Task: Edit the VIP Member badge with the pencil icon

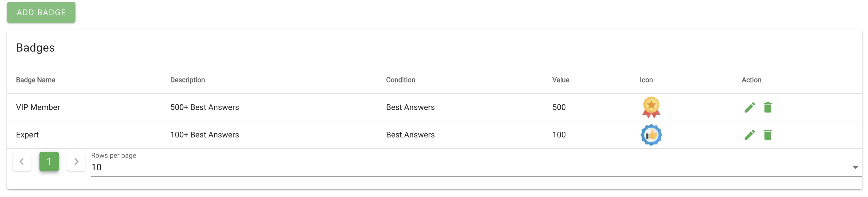Action: (749, 108)
